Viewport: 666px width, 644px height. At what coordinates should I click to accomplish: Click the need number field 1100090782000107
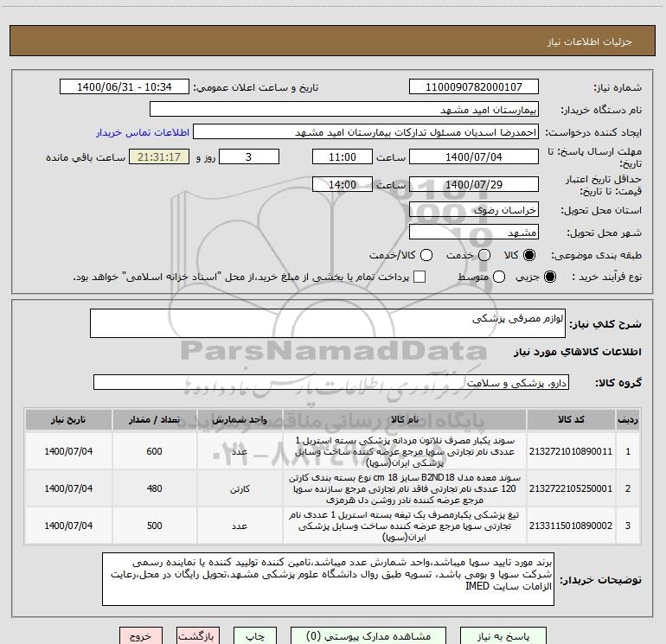click(x=474, y=86)
